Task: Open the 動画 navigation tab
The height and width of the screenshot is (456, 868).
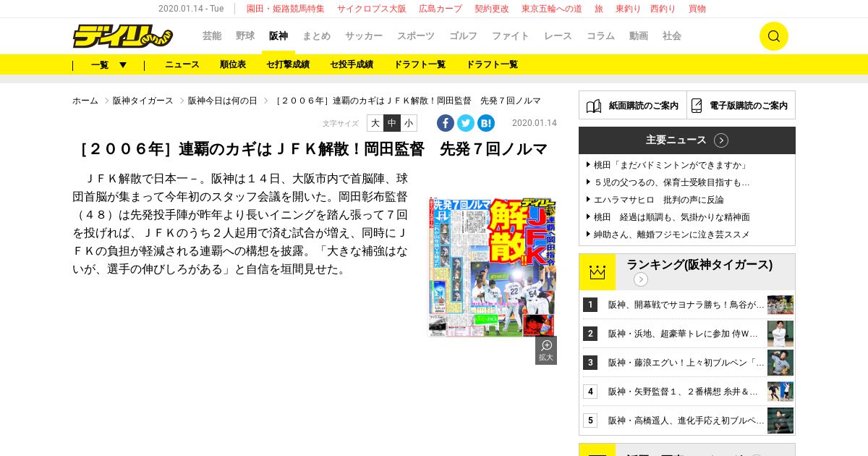Action: tap(639, 36)
